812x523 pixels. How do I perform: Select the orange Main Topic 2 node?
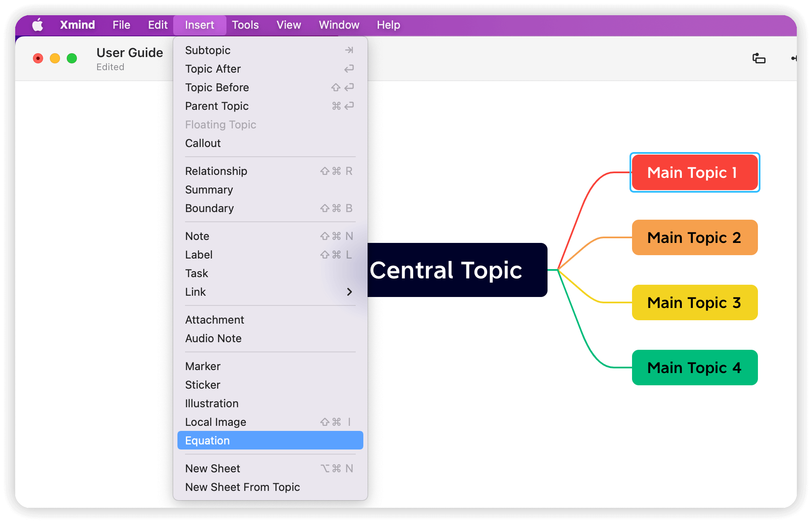coord(695,237)
